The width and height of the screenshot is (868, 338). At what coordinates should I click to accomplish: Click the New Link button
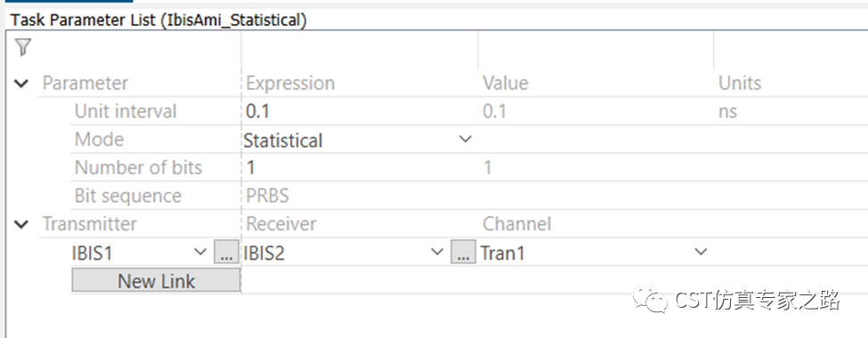tap(156, 280)
